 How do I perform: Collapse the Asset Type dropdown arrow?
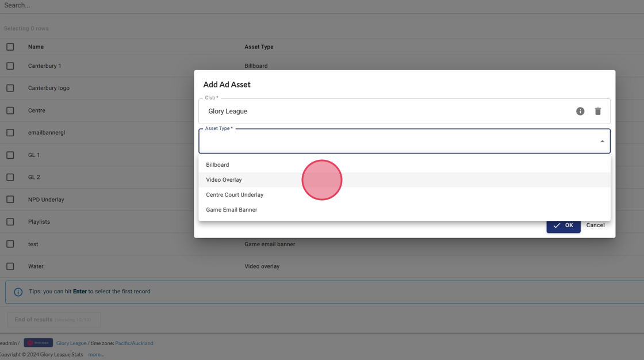coord(602,141)
